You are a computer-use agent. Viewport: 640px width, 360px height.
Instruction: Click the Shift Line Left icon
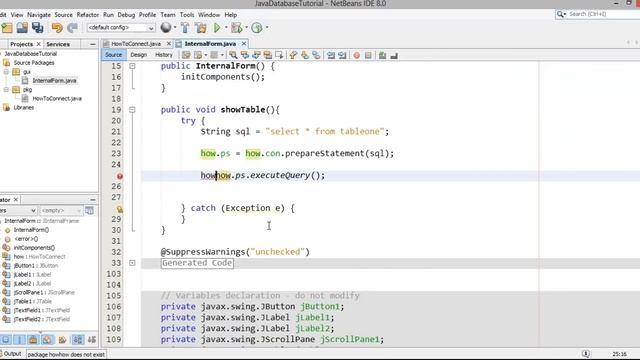331,55
